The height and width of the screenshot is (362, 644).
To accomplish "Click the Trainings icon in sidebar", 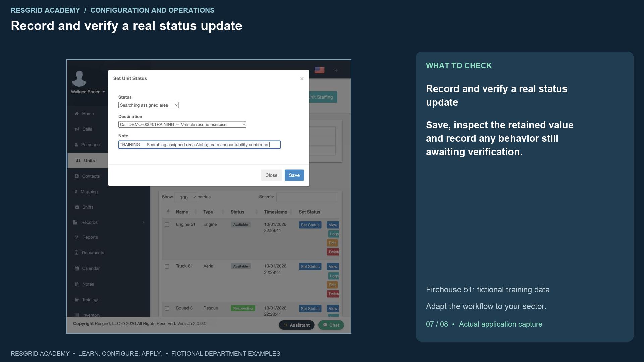I will point(77,300).
